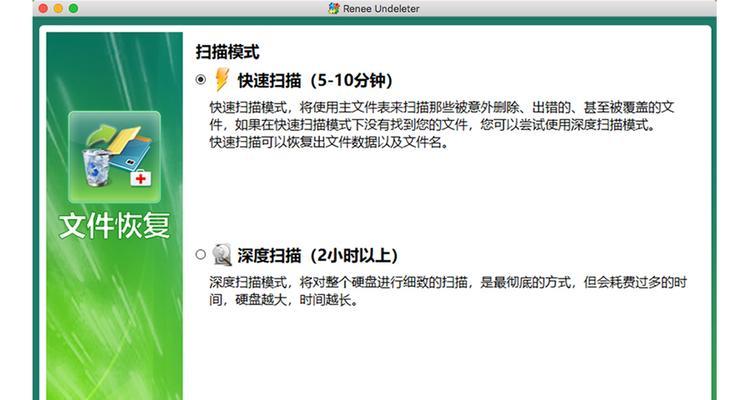Click the quick scan description paragraph
The width and height of the screenshot is (750, 400).
click(x=442, y=124)
